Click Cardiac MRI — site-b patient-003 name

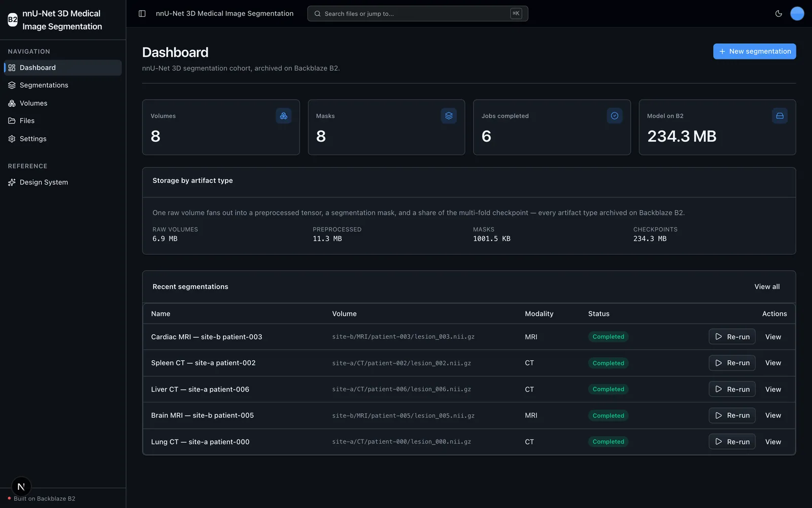[x=207, y=337]
